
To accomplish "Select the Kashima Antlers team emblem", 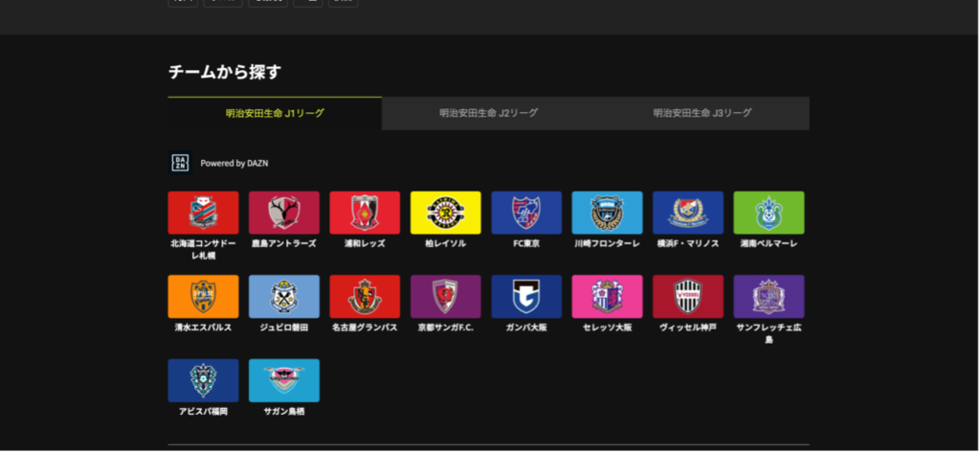I will coord(283,213).
